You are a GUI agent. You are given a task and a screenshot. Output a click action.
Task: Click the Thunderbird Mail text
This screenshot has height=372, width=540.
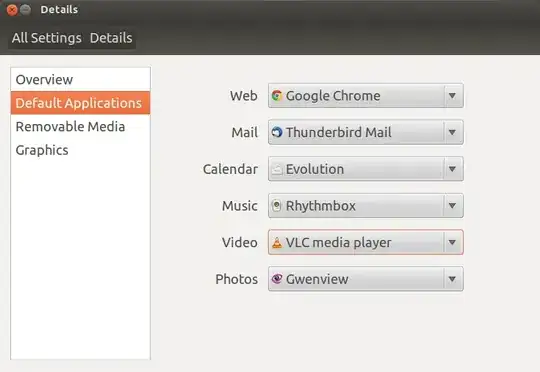(339, 132)
